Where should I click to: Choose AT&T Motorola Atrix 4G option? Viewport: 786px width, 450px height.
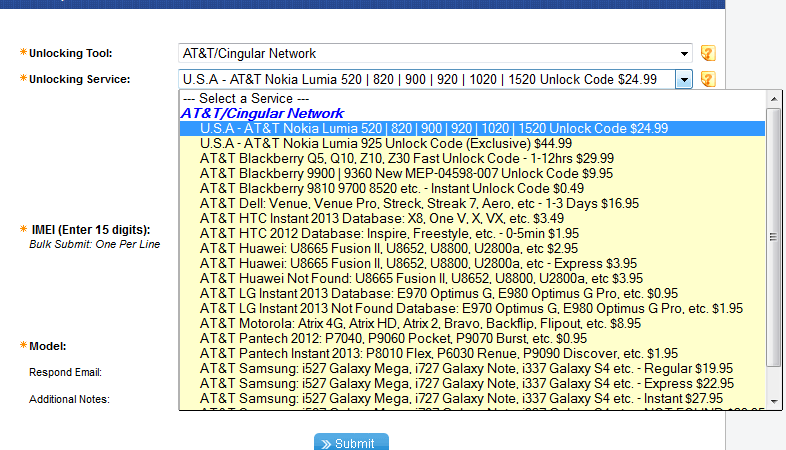(472, 323)
